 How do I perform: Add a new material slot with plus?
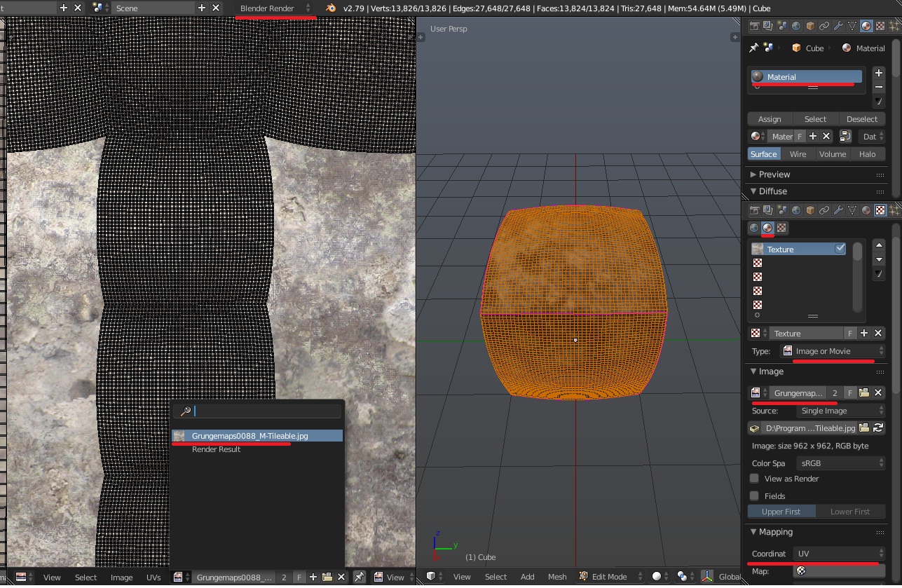(x=879, y=73)
